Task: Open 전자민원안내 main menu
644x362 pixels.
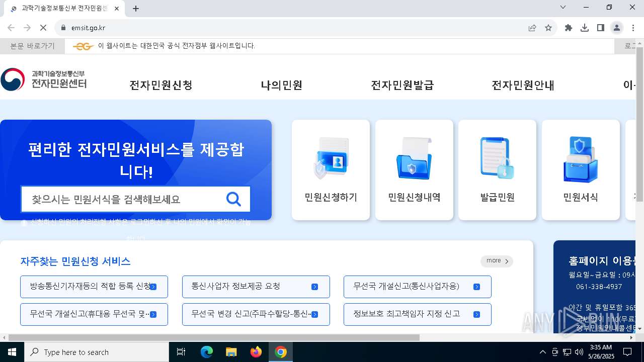Action: 523,85
